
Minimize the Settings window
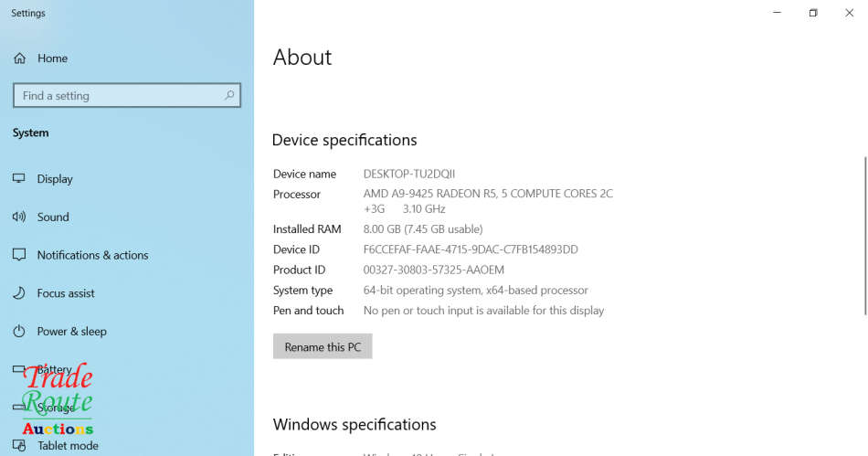[777, 13]
